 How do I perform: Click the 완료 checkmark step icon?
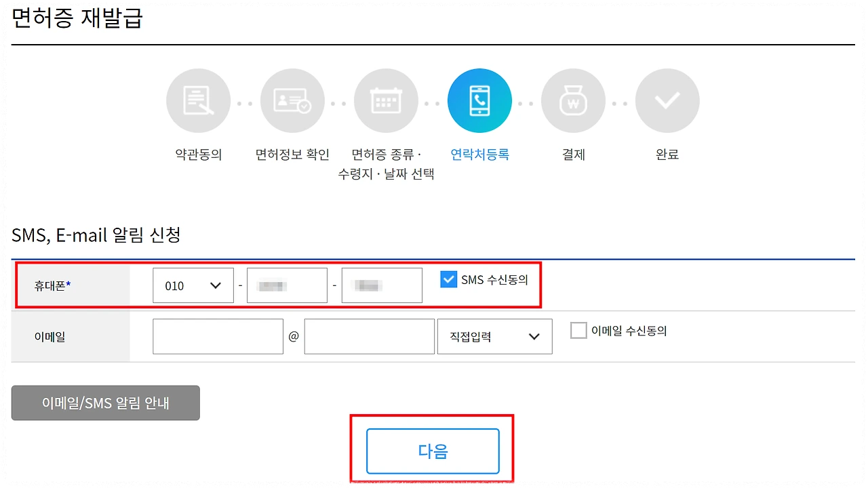[667, 100]
